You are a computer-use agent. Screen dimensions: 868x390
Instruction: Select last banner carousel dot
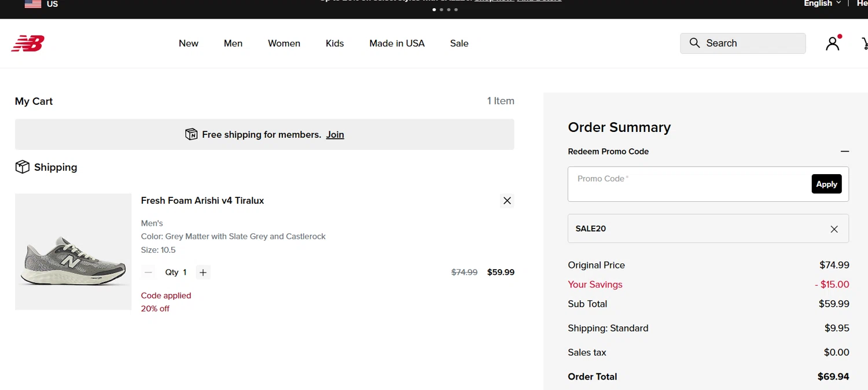pos(456,10)
